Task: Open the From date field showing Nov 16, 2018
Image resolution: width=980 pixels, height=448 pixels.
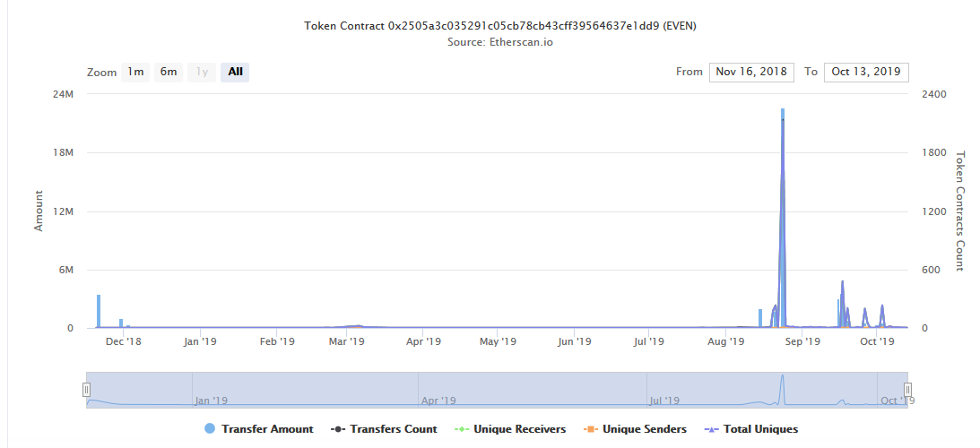Action: tap(750, 72)
